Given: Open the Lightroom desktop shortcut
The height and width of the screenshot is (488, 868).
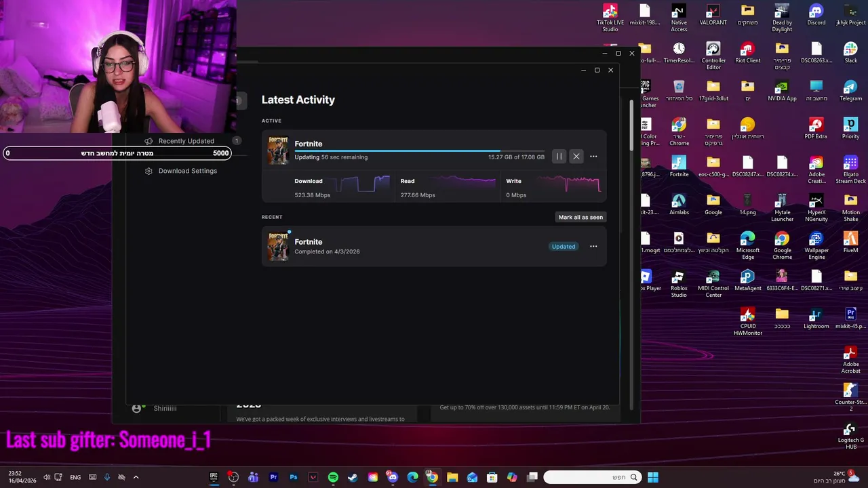Looking at the screenshot, I should tap(816, 319).
